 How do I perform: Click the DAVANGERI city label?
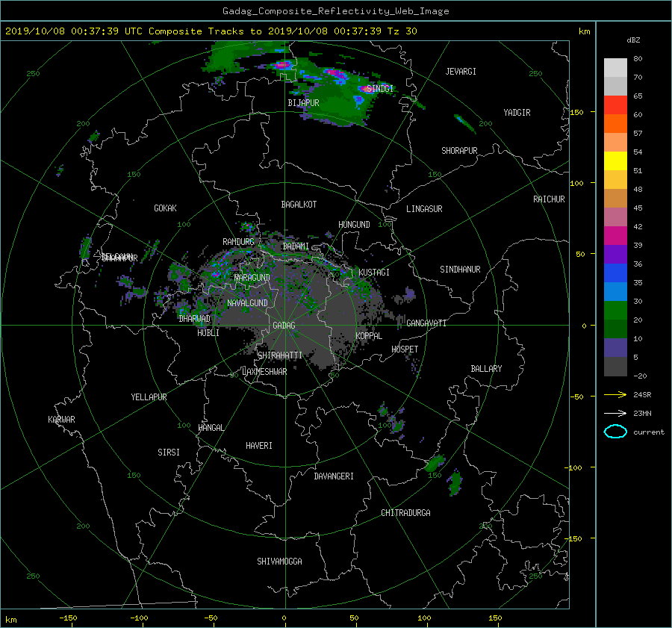tap(334, 476)
